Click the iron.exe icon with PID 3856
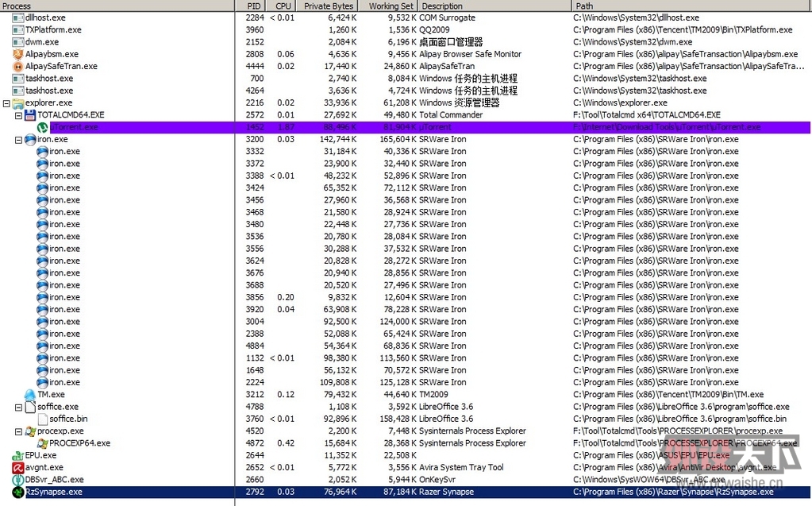The image size is (812, 506). tap(42, 297)
